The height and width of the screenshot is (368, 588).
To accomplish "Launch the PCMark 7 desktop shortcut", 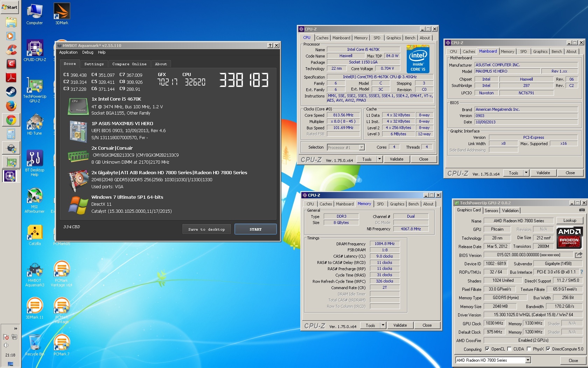I will pyautogui.click(x=62, y=345).
